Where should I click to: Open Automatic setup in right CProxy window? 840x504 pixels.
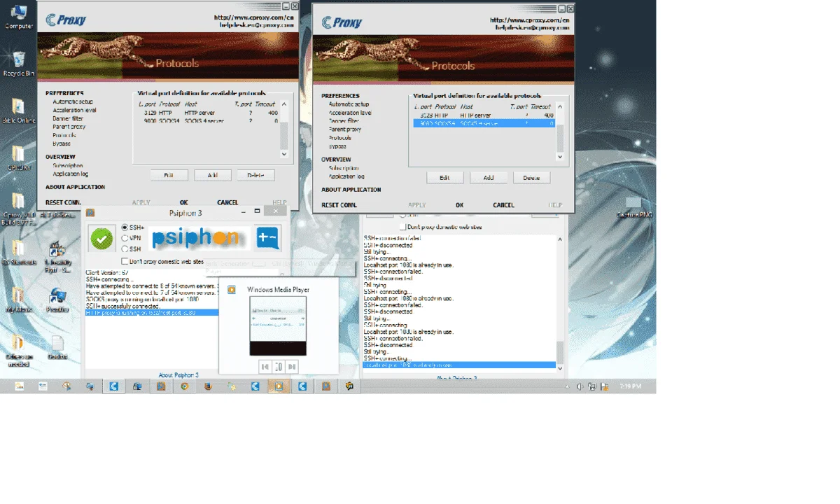pyautogui.click(x=349, y=104)
